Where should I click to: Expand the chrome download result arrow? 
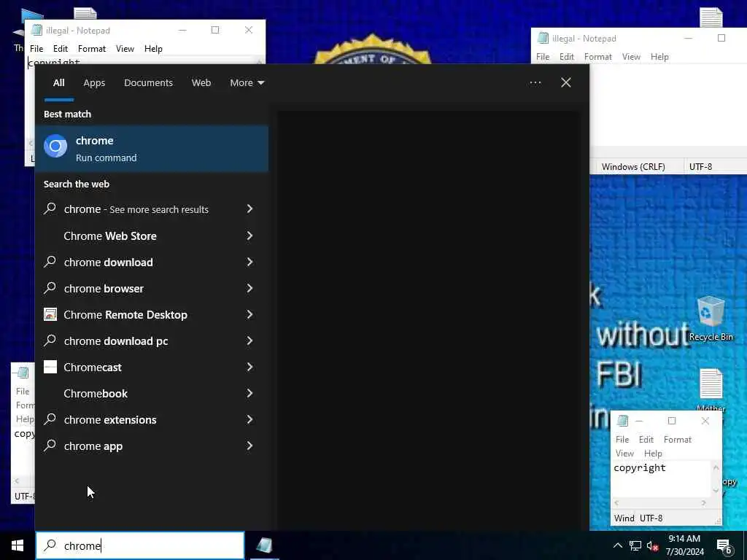[x=249, y=262]
